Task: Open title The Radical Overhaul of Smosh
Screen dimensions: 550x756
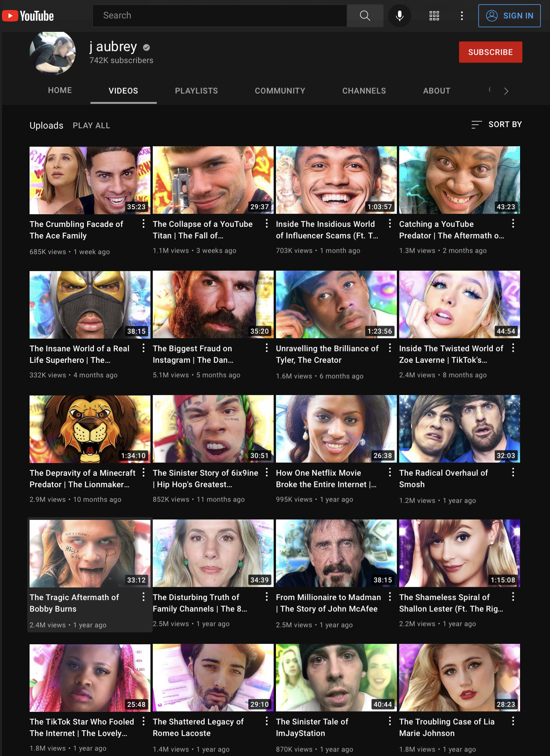Action: pyautogui.click(x=443, y=478)
